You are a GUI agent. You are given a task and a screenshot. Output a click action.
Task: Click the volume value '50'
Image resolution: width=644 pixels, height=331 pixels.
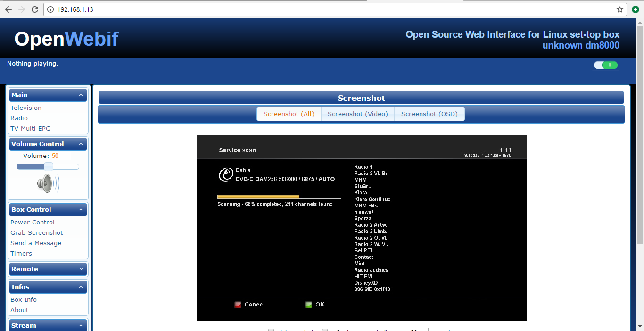tap(55, 156)
